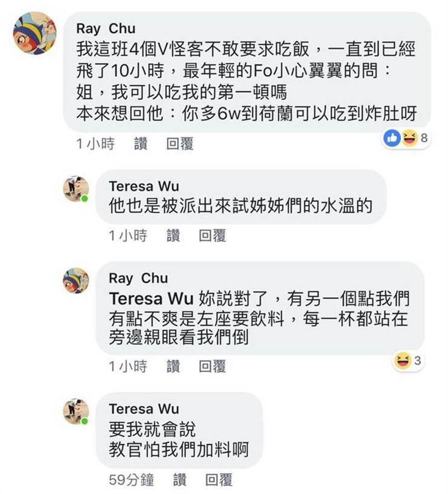
Task: Click the bold Teresa Wu mention in Ray Chu's reply
Action: [151, 298]
